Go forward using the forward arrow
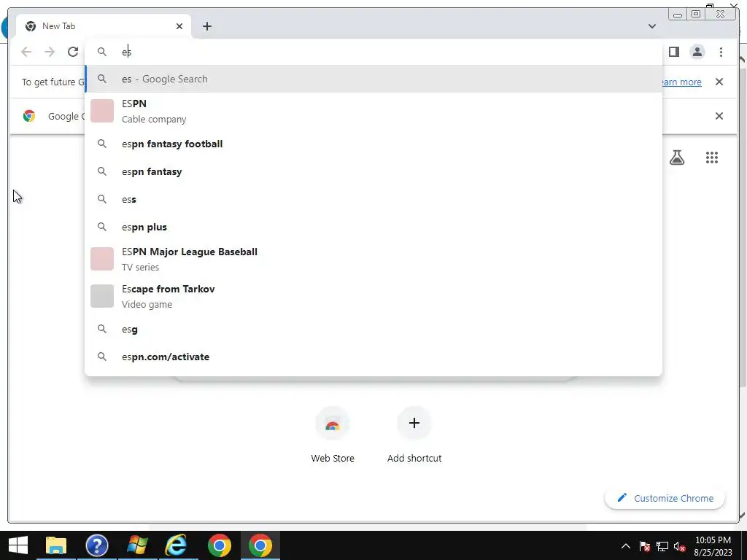Screen dimensions: 747x560 pyautogui.click(x=50, y=52)
